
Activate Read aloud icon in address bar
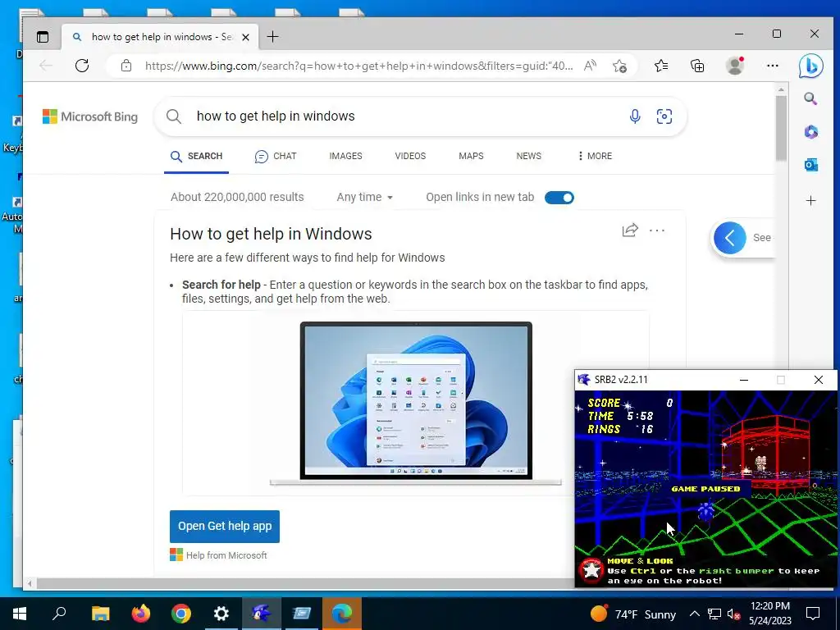click(x=590, y=66)
